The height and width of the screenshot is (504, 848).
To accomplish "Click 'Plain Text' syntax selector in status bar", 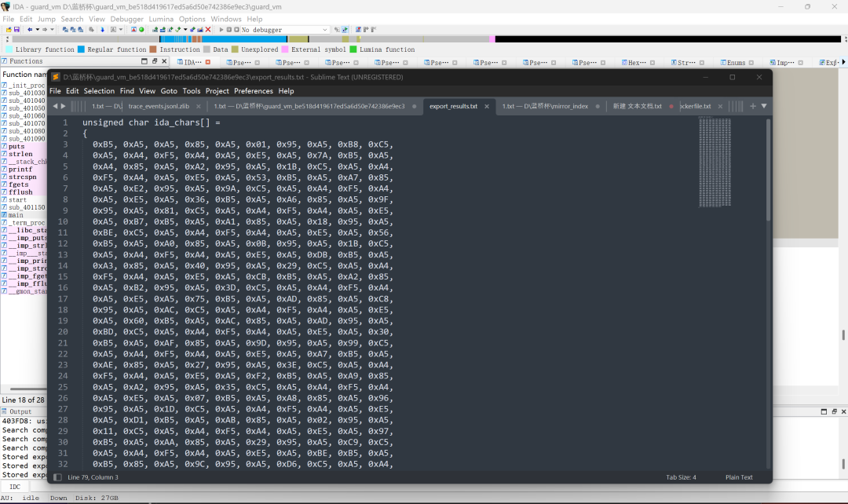I will 739,477.
